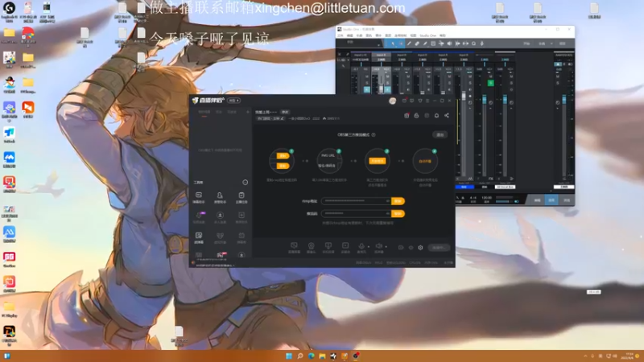Toggle visibility eye in rtmp address field
644x362 pixels.
[387, 201]
